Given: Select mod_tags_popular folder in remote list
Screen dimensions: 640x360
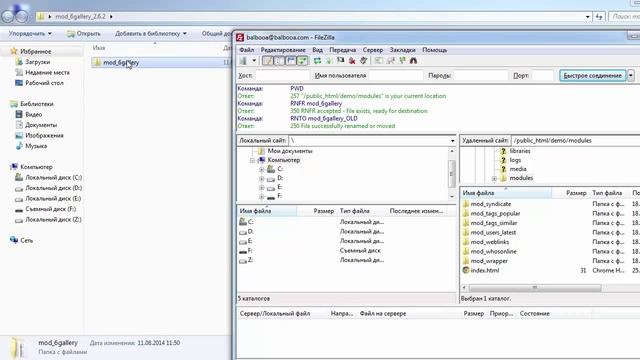Looking at the screenshot, I should (495, 213).
